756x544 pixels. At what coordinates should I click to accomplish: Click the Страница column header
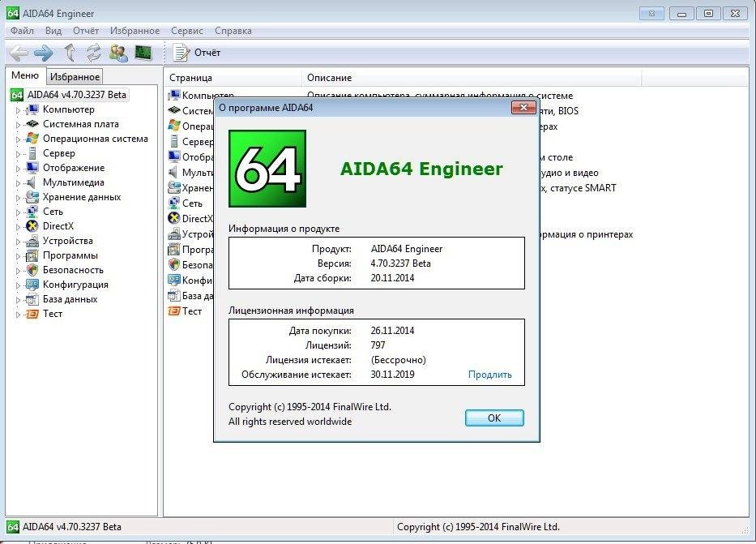point(233,78)
